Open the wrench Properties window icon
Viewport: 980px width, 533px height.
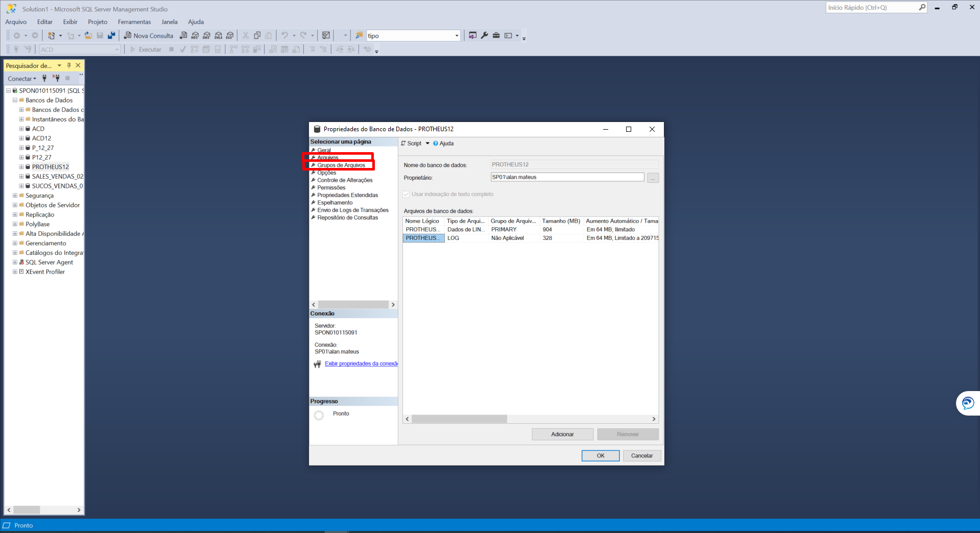pyautogui.click(x=484, y=36)
